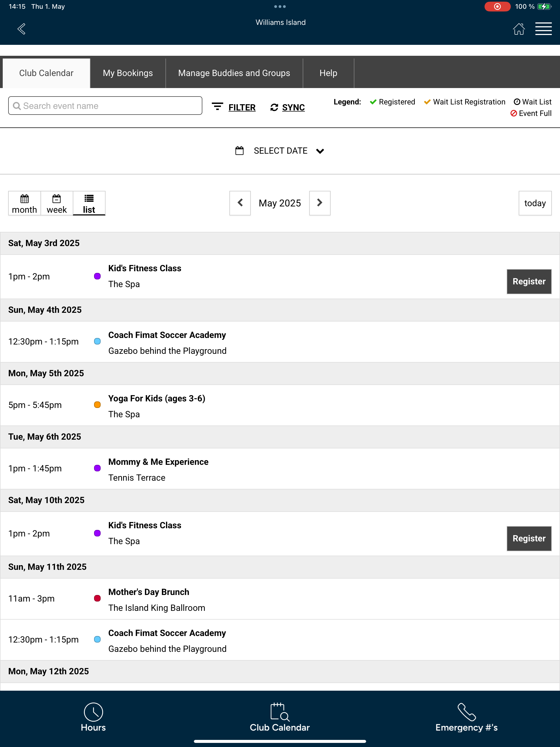This screenshot has width=560, height=747.
Task: Click the 5pm - 5:45pm time
Action: (x=35, y=405)
